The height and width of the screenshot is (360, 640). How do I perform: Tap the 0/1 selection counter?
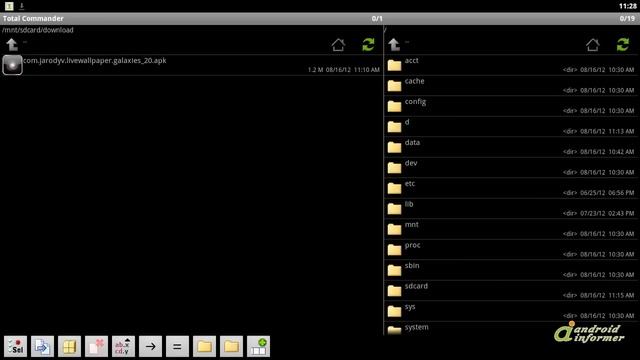(377, 18)
